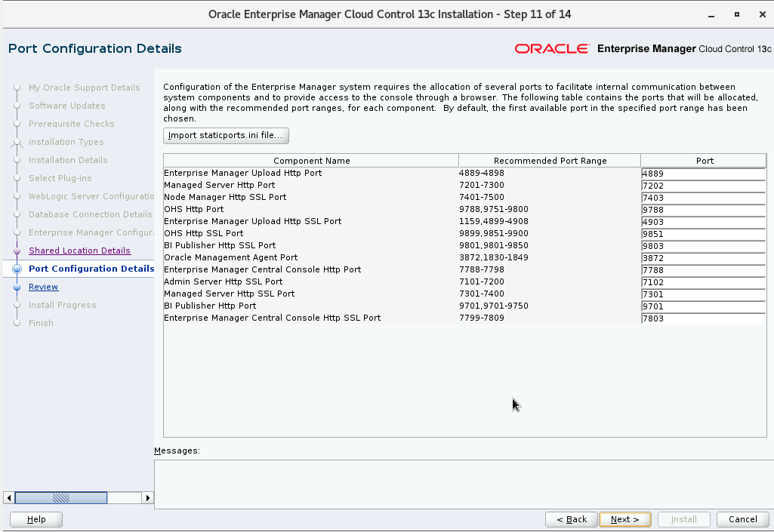Image resolution: width=774 pixels, height=532 pixels.
Task: Click the Component Name column header
Action: coord(311,161)
